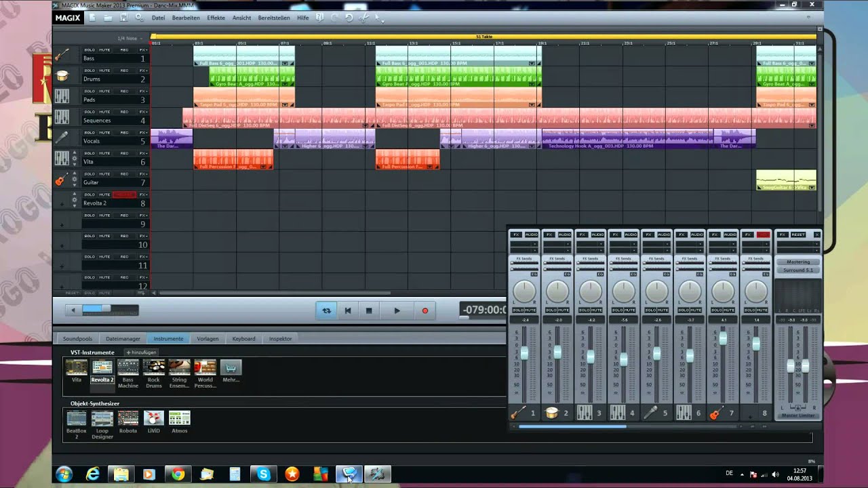
Task: Click the red record button in transport
Action: pyautogui.click(x=425, y=310)
